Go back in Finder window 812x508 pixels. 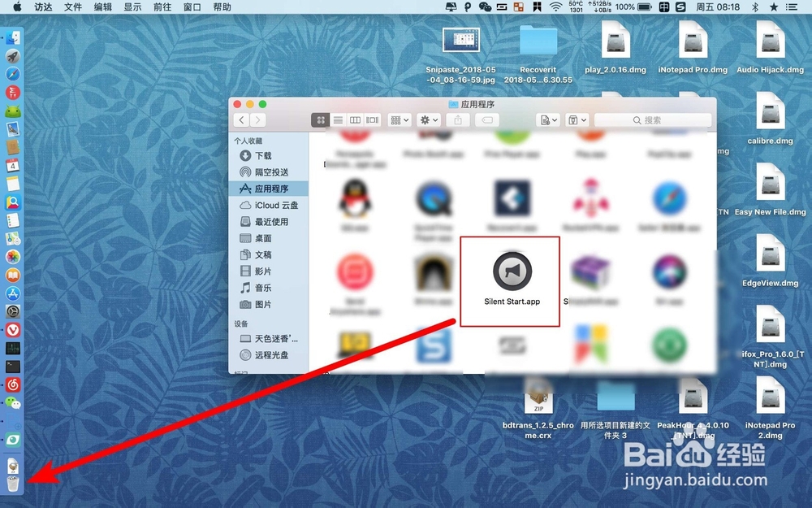241,120
